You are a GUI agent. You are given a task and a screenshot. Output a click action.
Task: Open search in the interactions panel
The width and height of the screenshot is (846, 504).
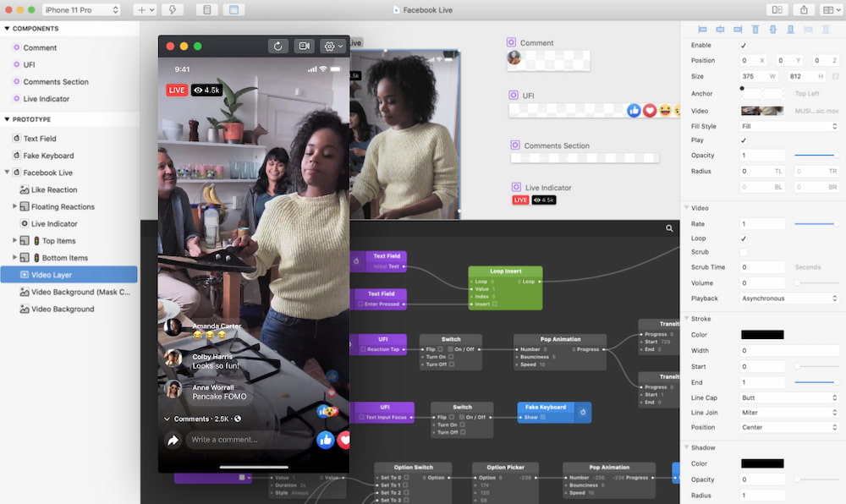(x=669, y=228)
